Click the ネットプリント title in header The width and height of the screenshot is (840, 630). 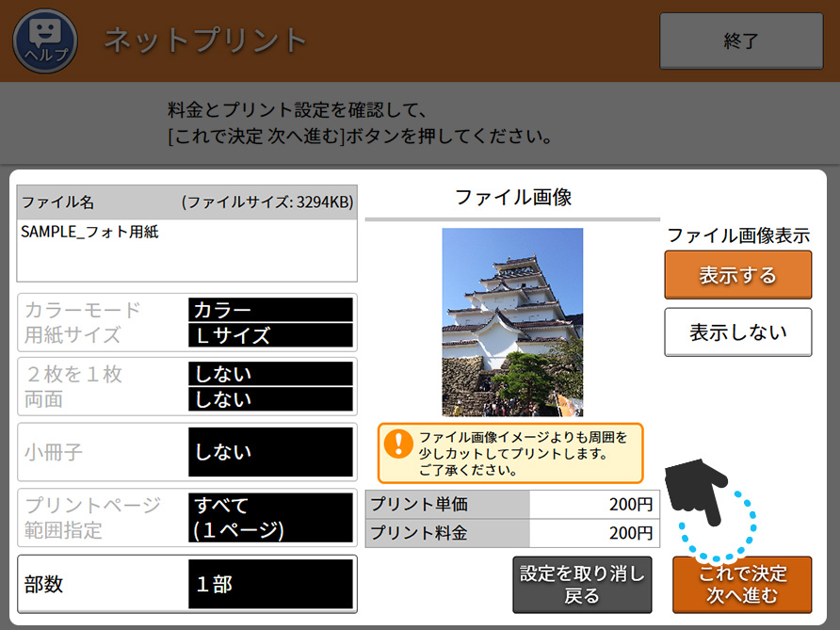[x=205, y=40]
